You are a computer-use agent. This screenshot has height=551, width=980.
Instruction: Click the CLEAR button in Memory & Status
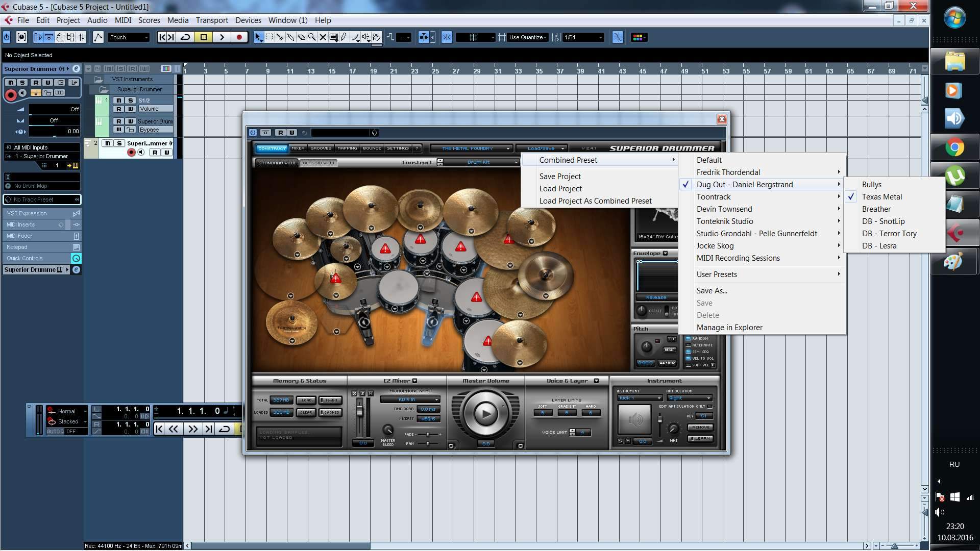306,412
